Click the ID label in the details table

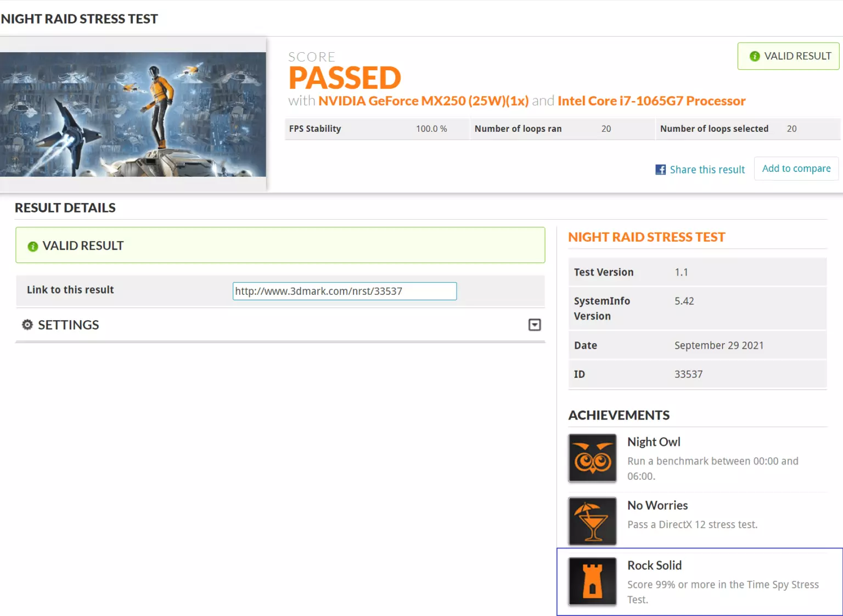pyautogui.click(x=580, y=374)
